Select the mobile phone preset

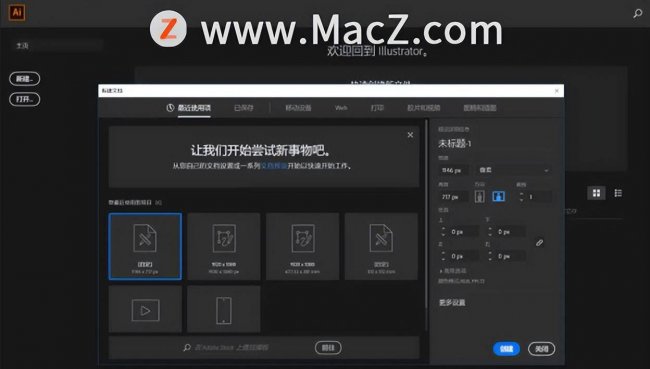click(224, 309)
